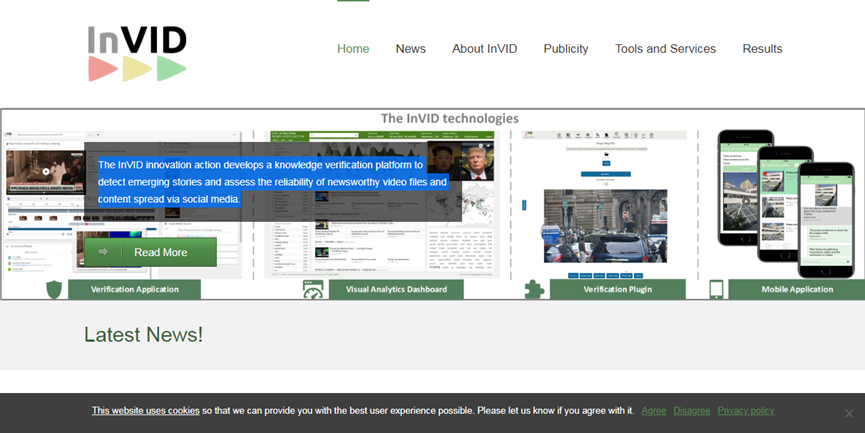Click the mobile phone icon

coord(716,289)
